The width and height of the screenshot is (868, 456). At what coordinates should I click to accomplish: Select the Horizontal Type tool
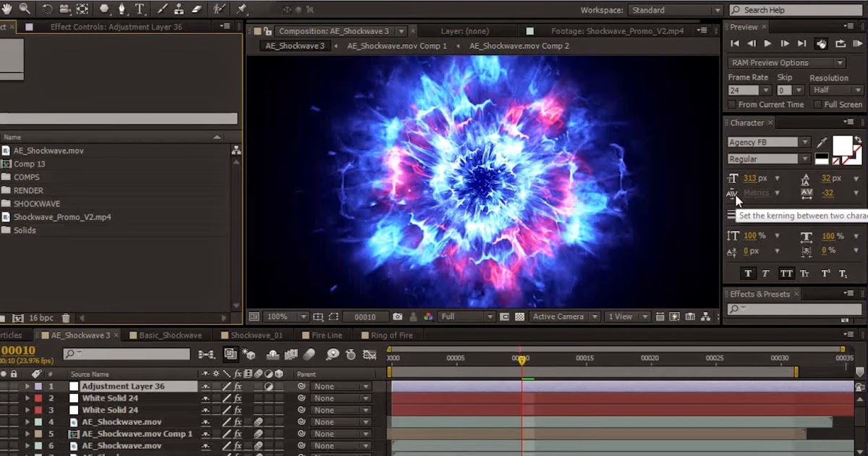(139, 9)
